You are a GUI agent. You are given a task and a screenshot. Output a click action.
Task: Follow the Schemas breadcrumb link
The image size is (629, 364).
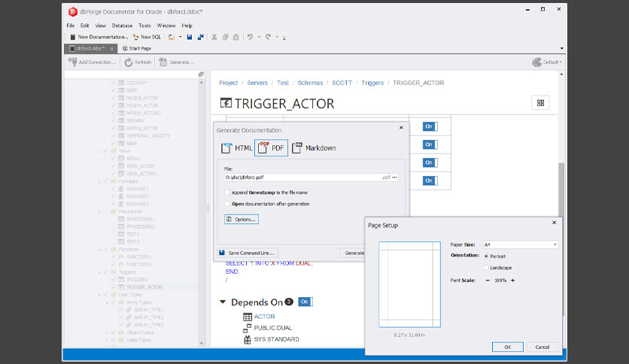click(x=310, y=83)
